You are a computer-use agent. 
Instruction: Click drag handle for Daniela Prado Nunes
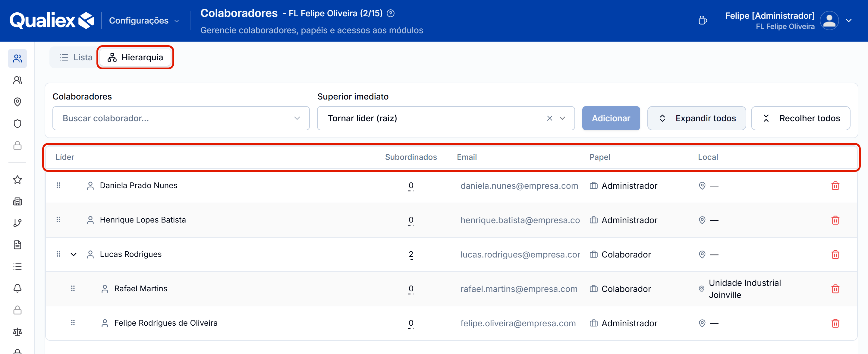coord(58,185)
